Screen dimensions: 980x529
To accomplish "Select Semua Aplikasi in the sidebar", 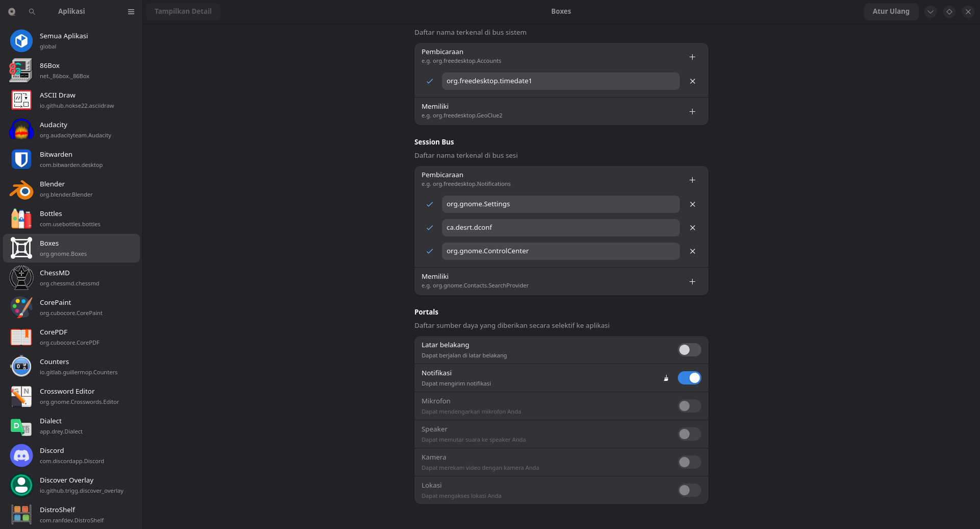I will coord(71,41).
